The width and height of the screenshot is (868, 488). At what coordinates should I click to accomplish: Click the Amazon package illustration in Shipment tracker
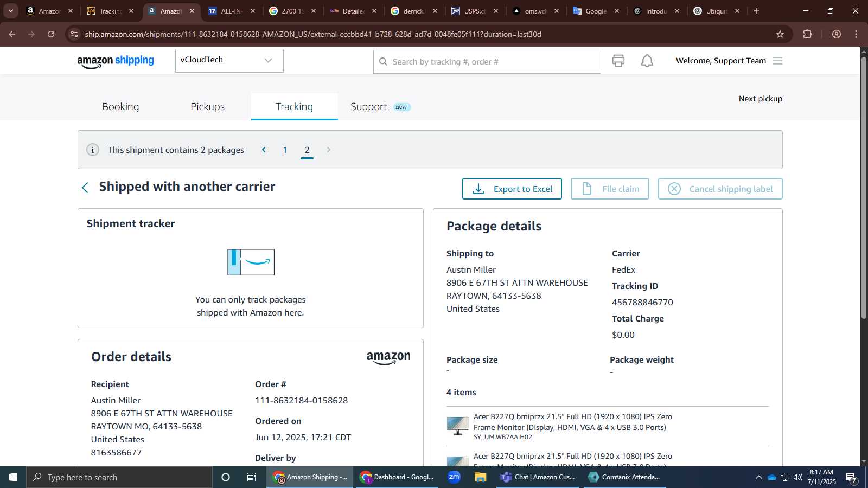[251, 262]
